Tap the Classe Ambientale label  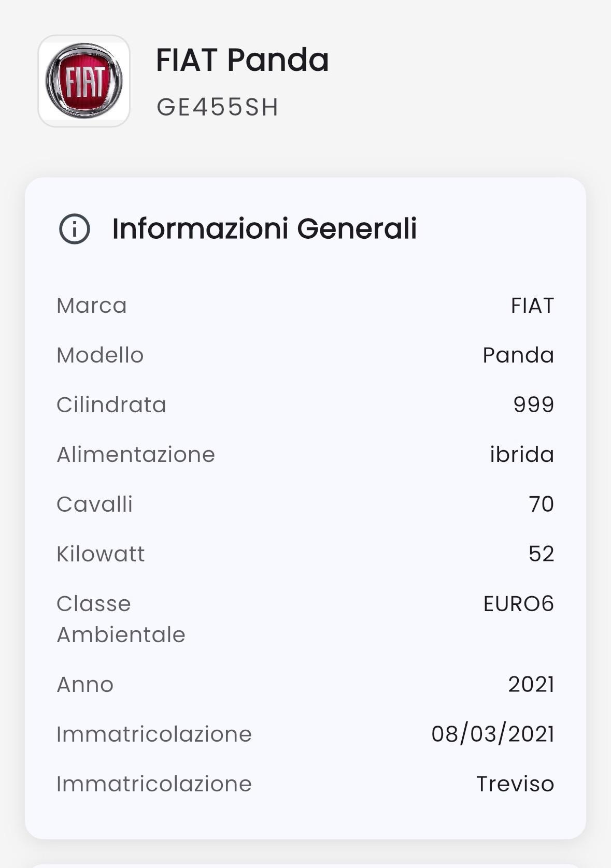click(121, 619)
